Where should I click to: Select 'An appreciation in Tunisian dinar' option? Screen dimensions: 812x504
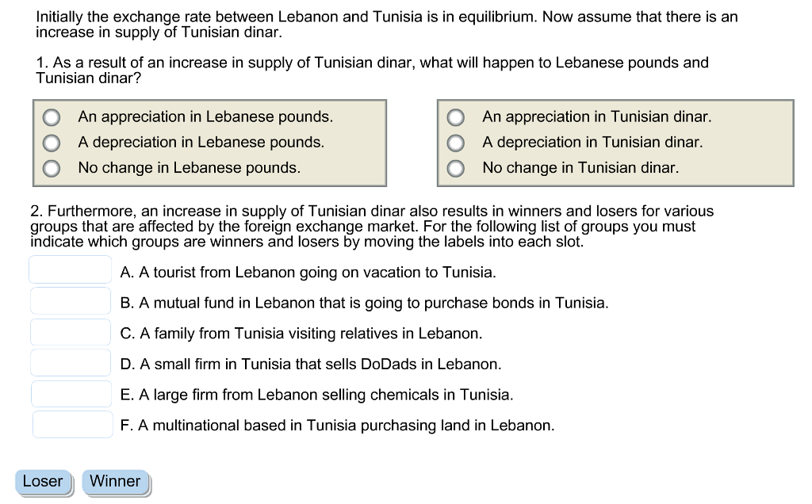[x=456, y=117]
